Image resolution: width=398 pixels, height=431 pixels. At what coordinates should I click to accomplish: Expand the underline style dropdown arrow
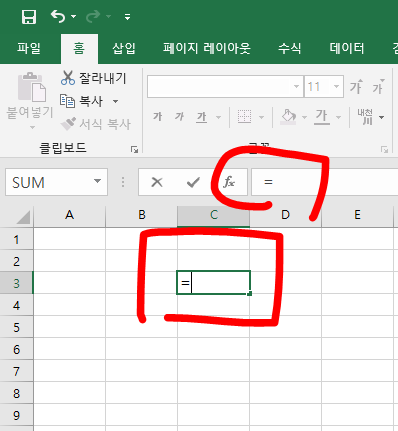(218, 117)
